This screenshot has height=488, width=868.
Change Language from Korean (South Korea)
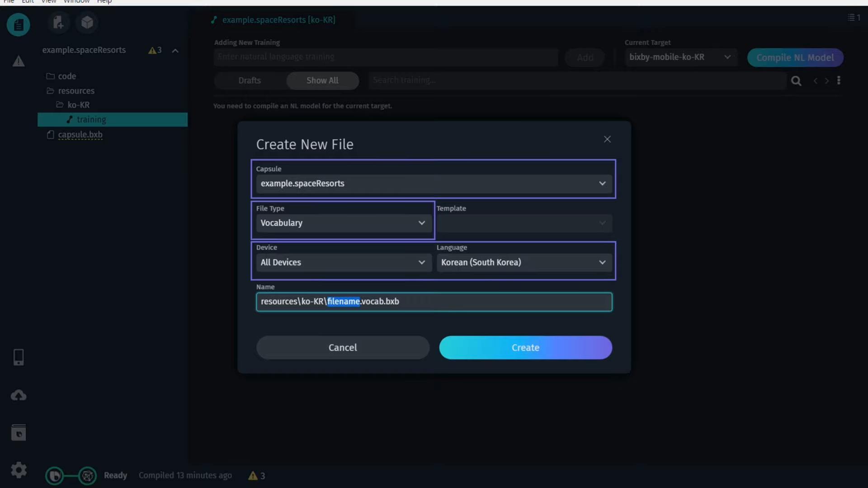click(524, 263)
